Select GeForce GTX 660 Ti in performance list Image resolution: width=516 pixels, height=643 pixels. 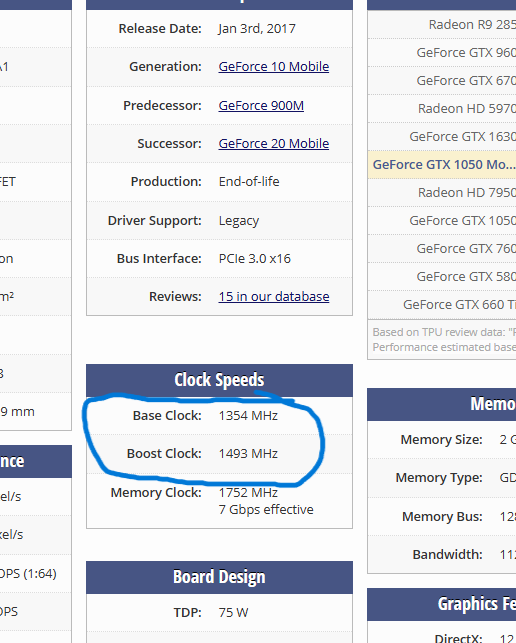click(x=459, y=304)
